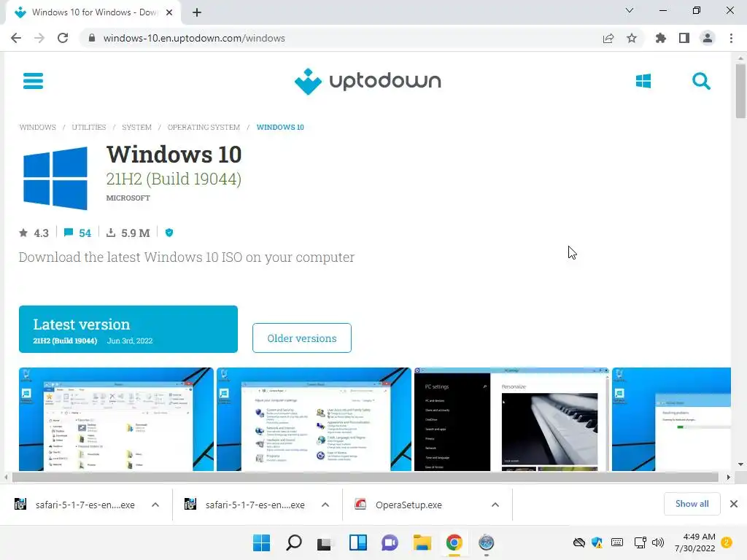
Task: Open network status tray icon
Action: [640, 542]
